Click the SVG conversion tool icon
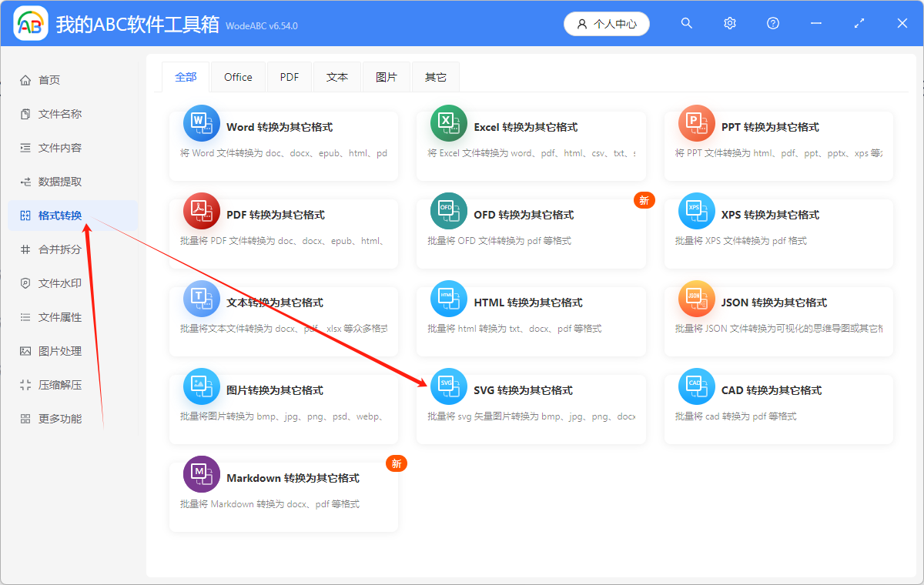This screenshot has width=924, height=585. click(x=449, y=386)
